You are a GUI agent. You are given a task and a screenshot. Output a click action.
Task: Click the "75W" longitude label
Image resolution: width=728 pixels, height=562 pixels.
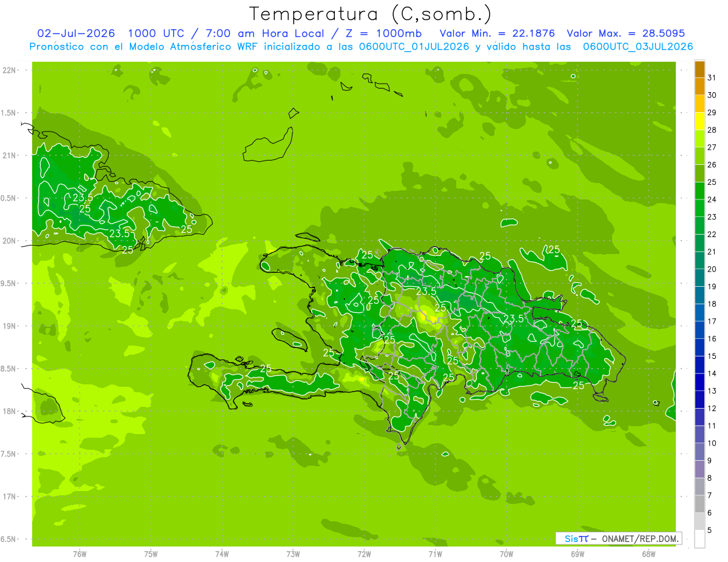(x=151, y=554)
